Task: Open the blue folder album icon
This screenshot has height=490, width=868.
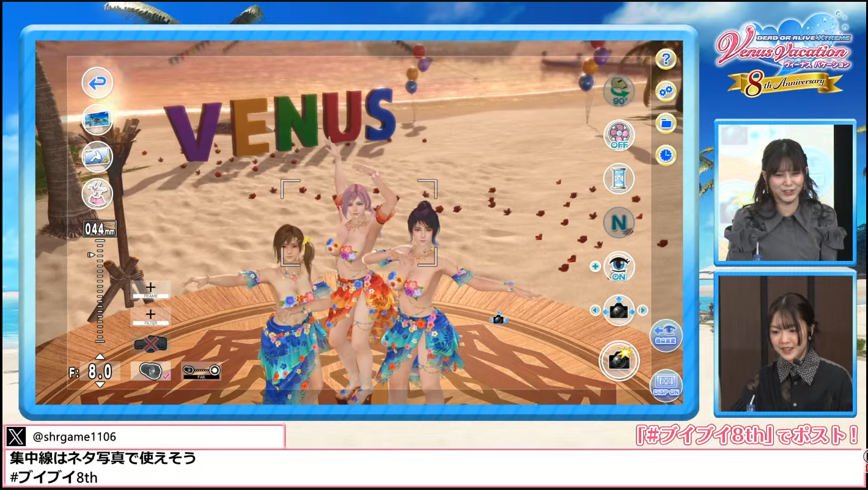Action: [666, 123]
